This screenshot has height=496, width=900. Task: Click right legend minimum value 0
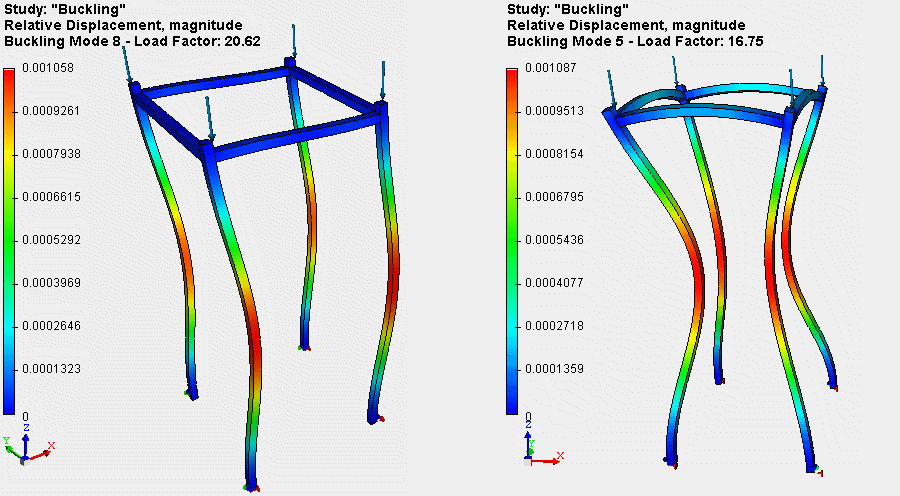pos(528,416)
